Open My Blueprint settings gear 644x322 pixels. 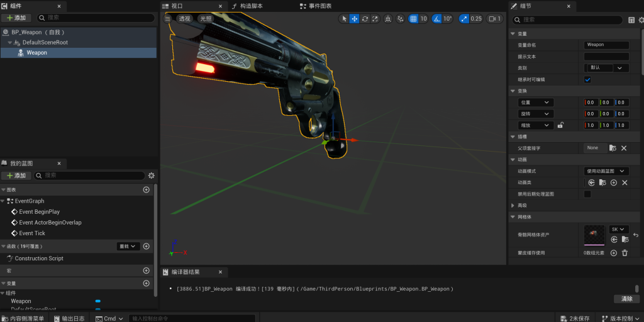coord(151,175)
